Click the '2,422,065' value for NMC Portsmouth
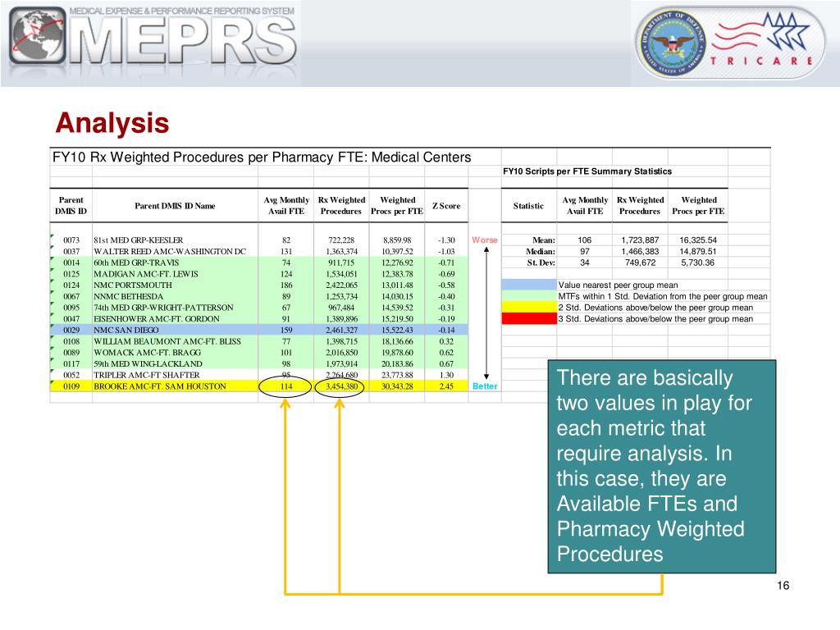The height and width of the screenshot is (630, 840). pyautogui.click(x=341, y=285)
